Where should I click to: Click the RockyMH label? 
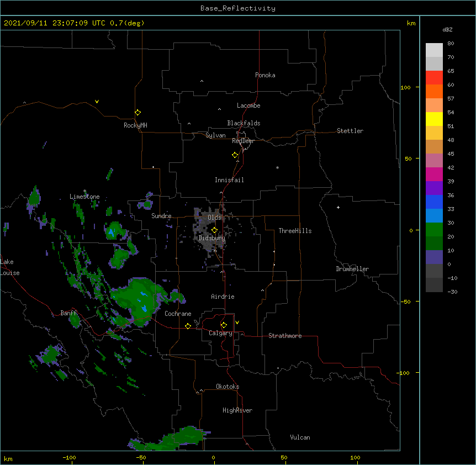coord(135,125)
